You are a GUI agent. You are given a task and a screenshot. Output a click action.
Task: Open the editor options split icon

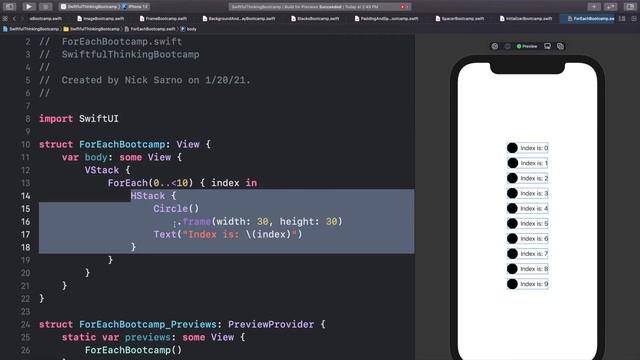coord(622,18)
